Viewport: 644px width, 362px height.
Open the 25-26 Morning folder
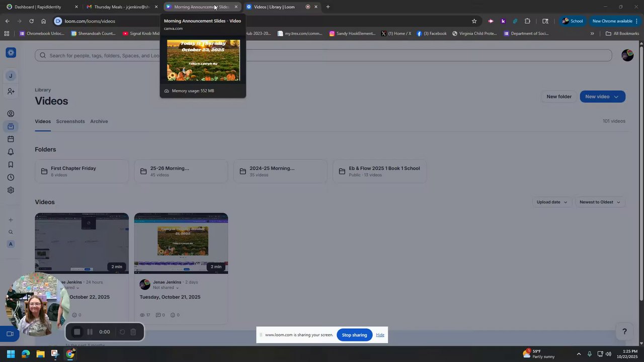click(x=181, y=171)
